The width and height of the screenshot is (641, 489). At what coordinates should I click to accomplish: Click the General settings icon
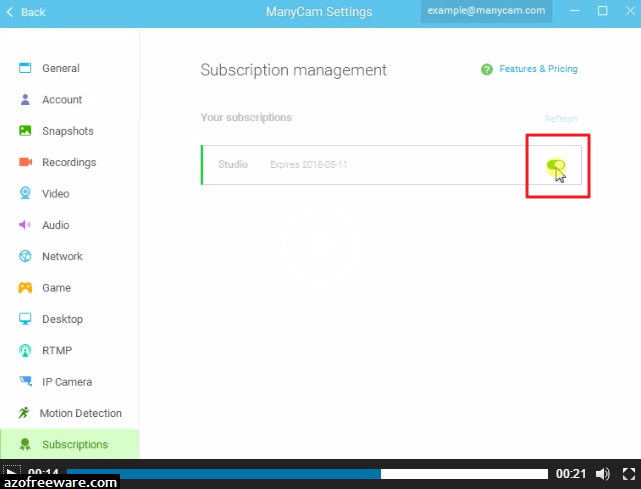click(x=25, y=68)
